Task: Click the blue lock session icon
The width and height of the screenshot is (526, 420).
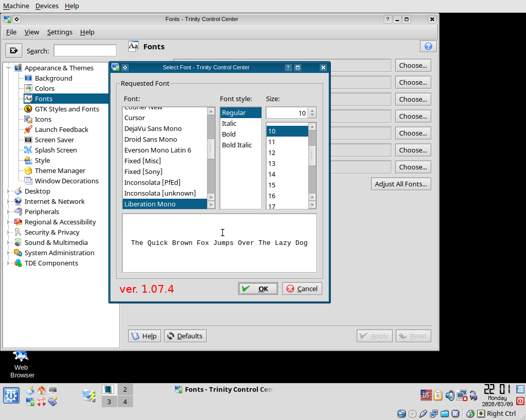Action: point(520,389)
